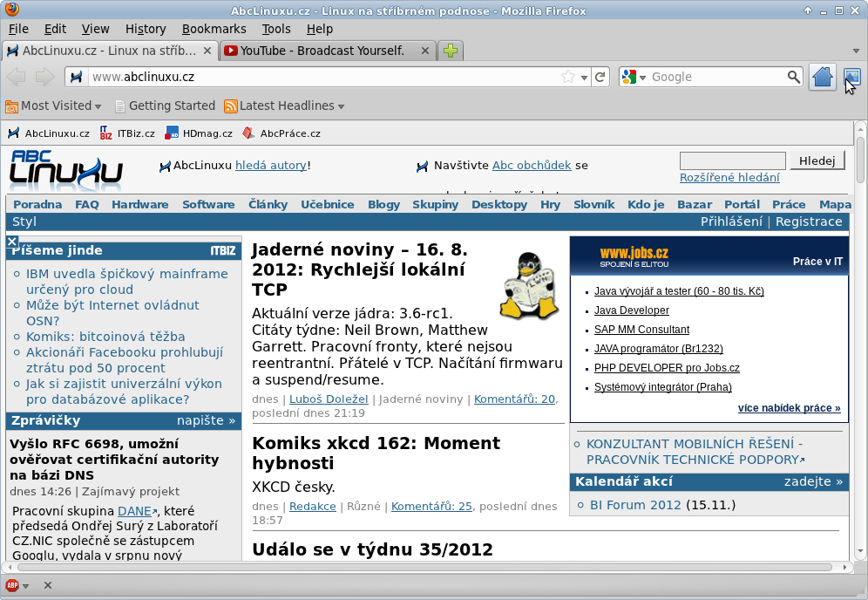The height and width of the screenshot is (600, 868).
Task: Click the Přihlášení login link
Action: pyautogui.click(x=731, y=222)
